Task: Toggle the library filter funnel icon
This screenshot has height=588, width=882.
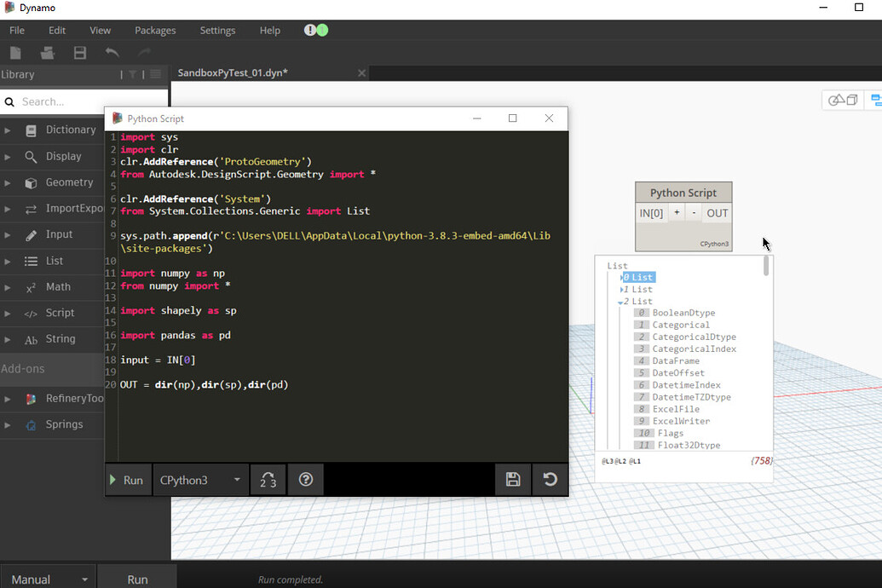Action: [133, 74]
